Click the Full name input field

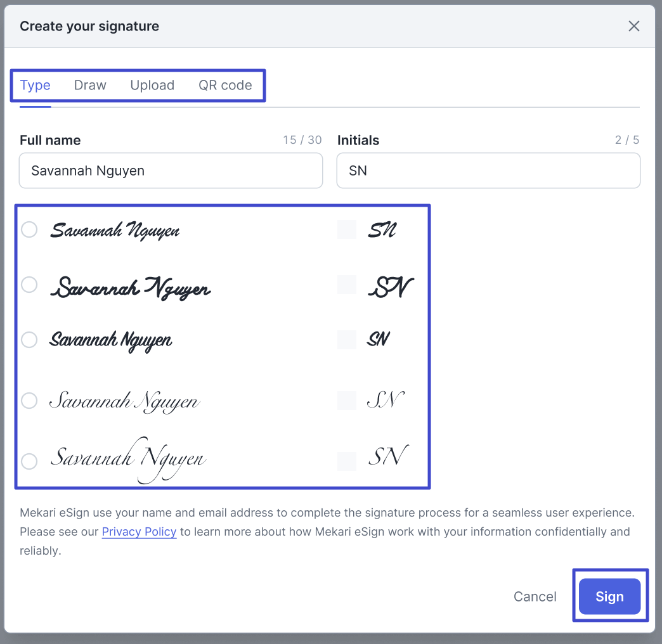click(x=171, y=171)
